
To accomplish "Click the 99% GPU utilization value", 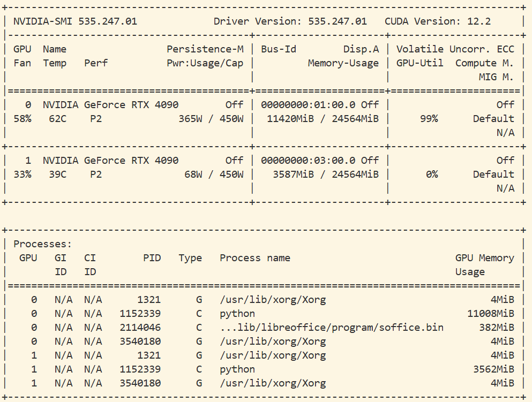I will (x=429, y=119).
